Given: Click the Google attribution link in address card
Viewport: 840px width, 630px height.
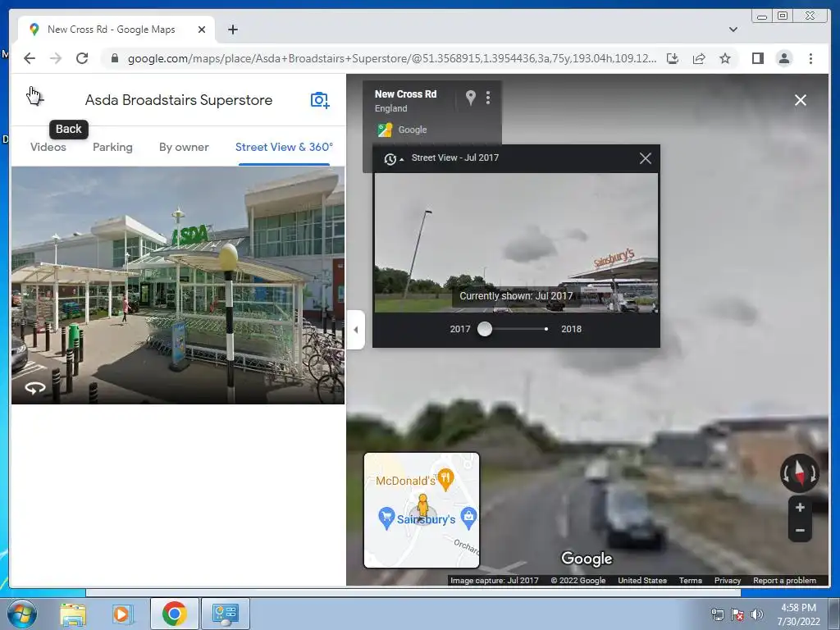Looking at the screenshot, I should 413,130.
